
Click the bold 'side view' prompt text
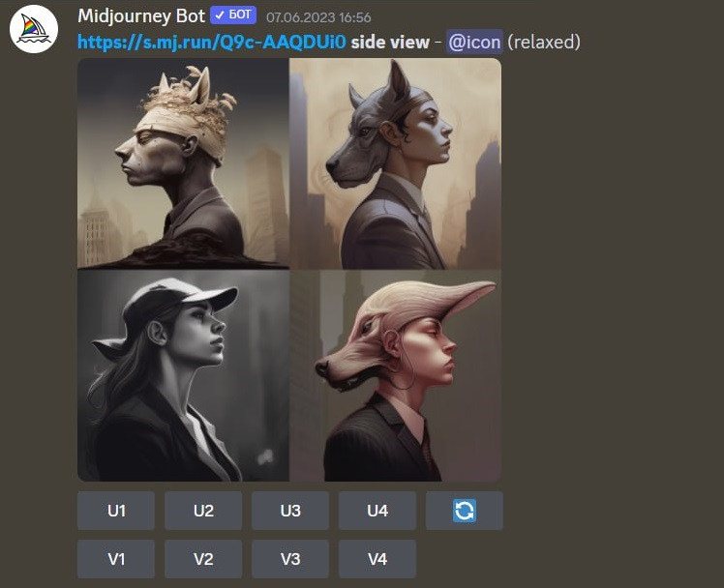pyautogui.click(x=390, y=42)
